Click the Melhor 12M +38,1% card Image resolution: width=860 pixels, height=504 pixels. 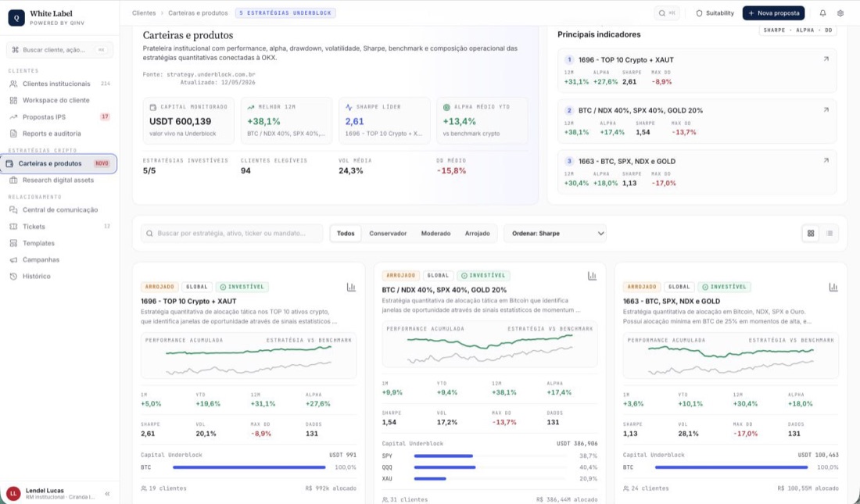coord(286,120)
